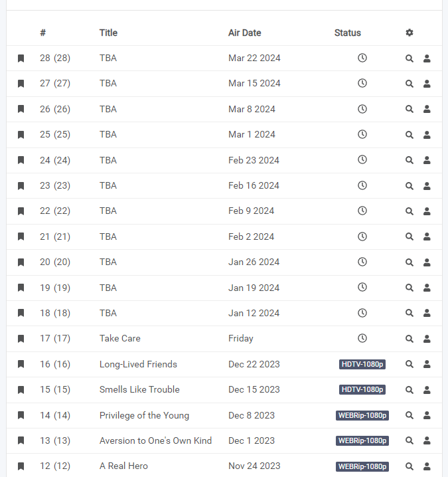Screen dimensions: 448x477
Task: Toggle monitored bookmark for episode 28
Action: [x=21, y=58]
